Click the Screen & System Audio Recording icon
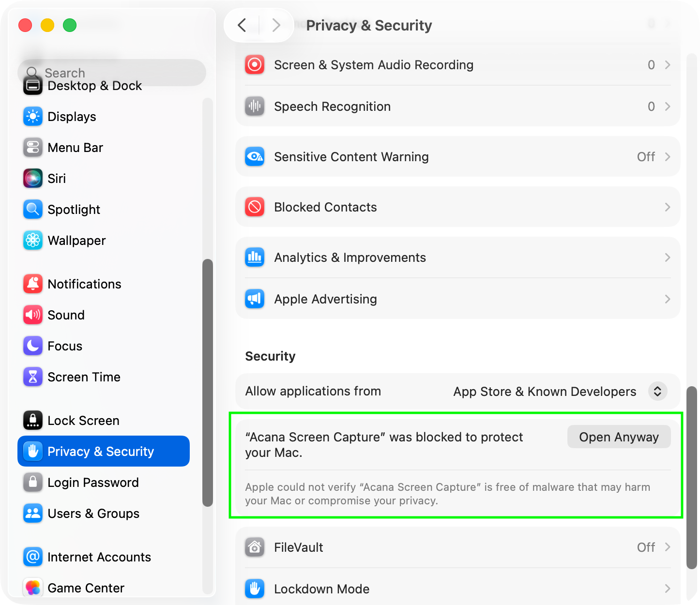The width and height of the screenshot is (700, 605). coord(255,65)
